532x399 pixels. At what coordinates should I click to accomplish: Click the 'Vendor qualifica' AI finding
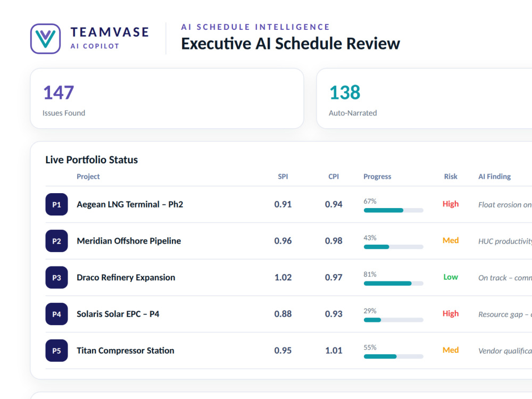[505, 351]
